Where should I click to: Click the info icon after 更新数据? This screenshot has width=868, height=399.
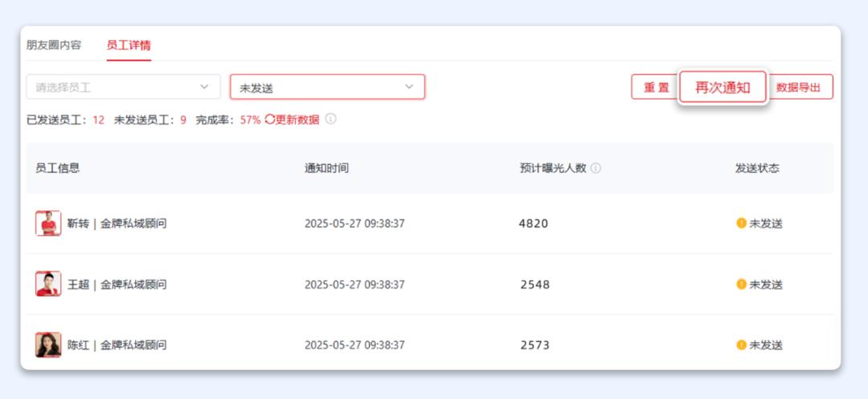point(330,119)
